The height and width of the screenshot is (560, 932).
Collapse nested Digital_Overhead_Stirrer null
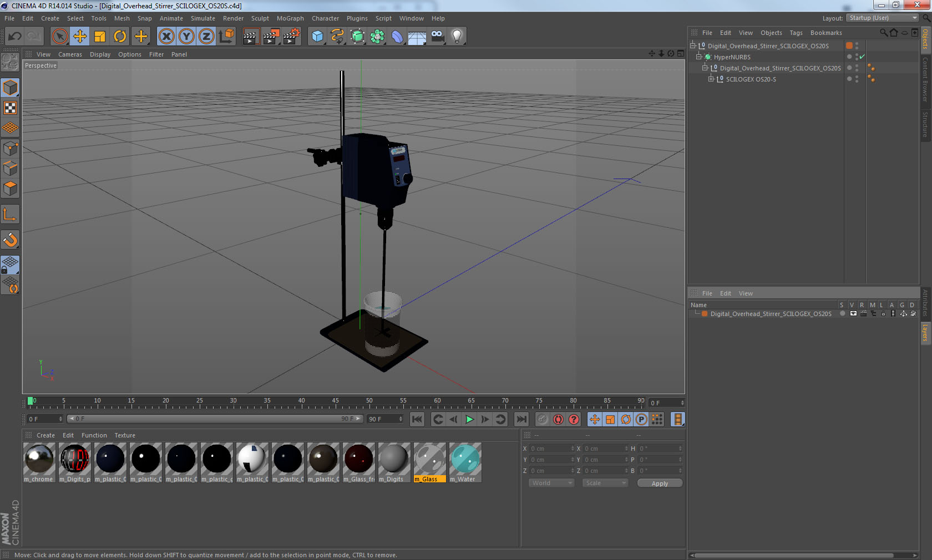[705, 68]
